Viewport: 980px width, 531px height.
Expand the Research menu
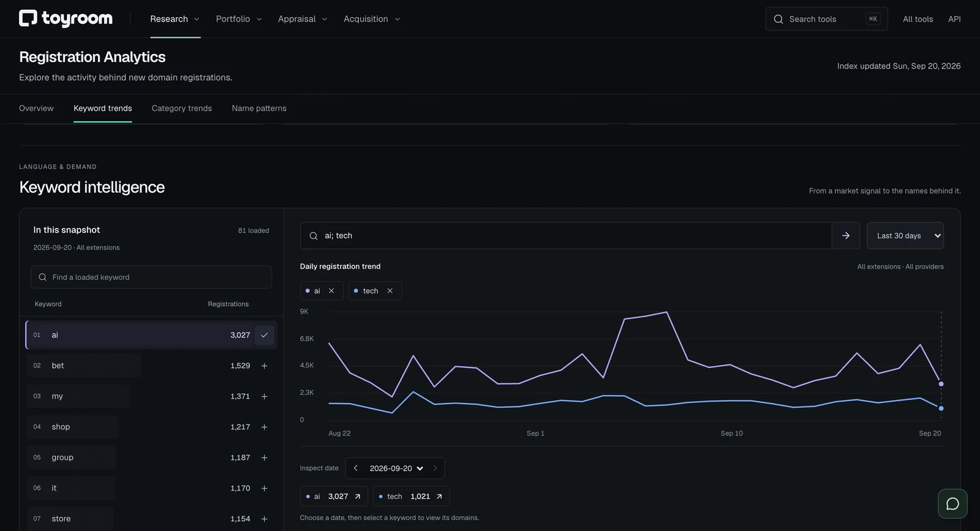pyautogui.click(x=175, y=19)
